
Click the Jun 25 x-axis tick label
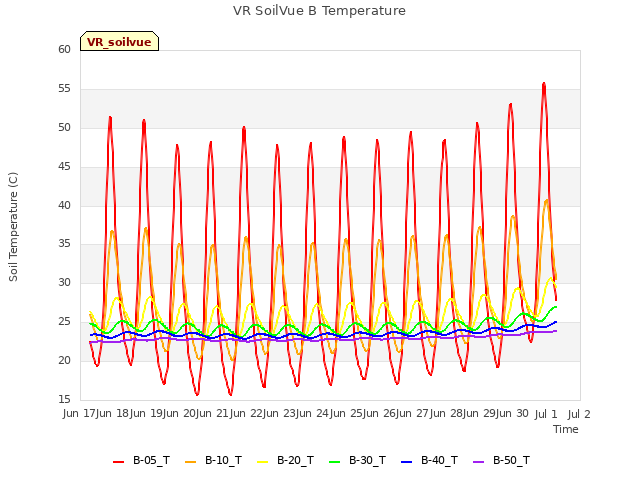pyautogui.click(x=347, y=414)
